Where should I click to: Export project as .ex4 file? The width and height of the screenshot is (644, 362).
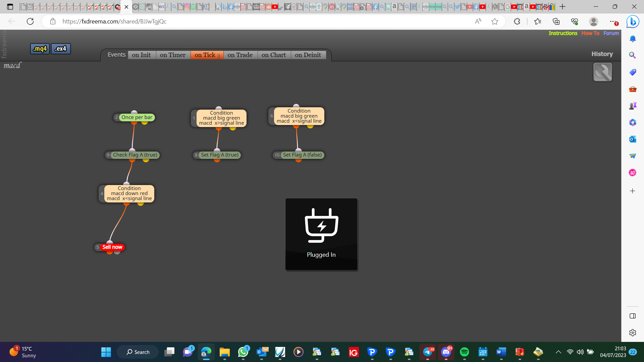pos(61,49)
